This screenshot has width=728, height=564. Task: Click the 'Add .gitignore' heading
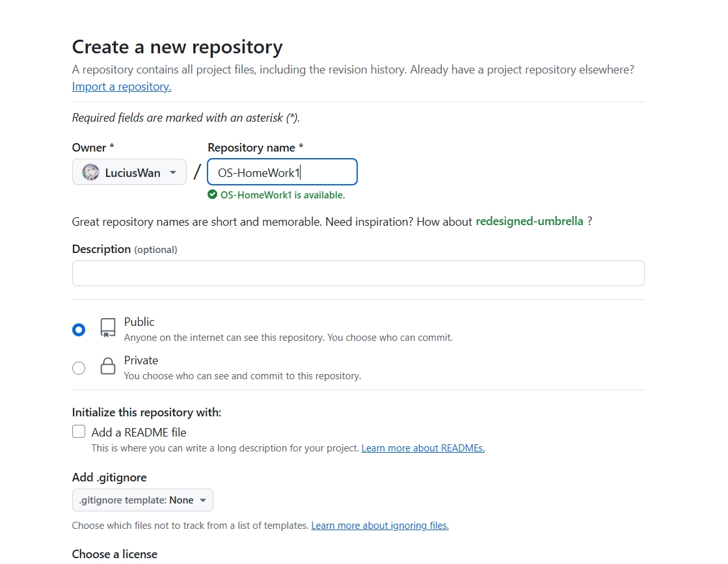(x=109, y=477)
